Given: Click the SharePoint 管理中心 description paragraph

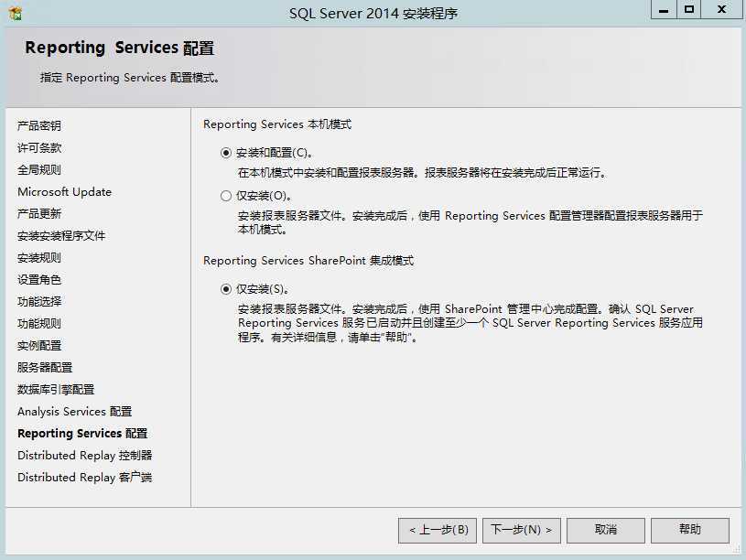Looking at the screenshot, I should (x=470, y=323).
